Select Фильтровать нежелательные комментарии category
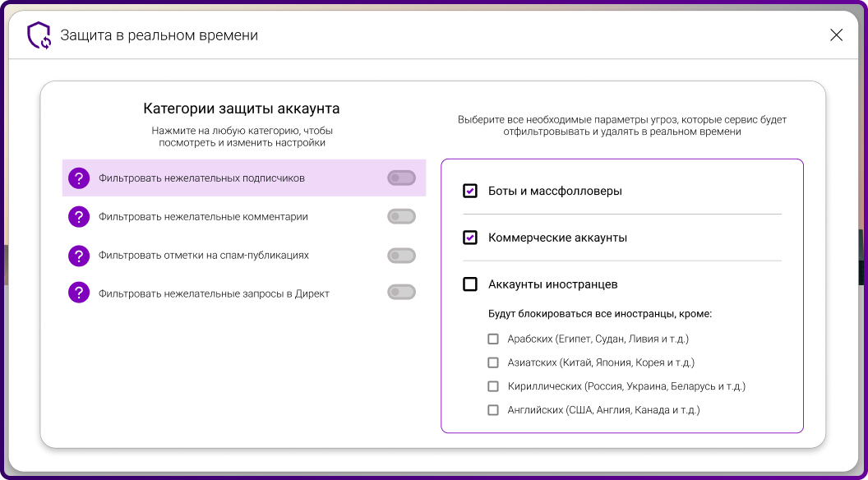 [x=203, y=217]
